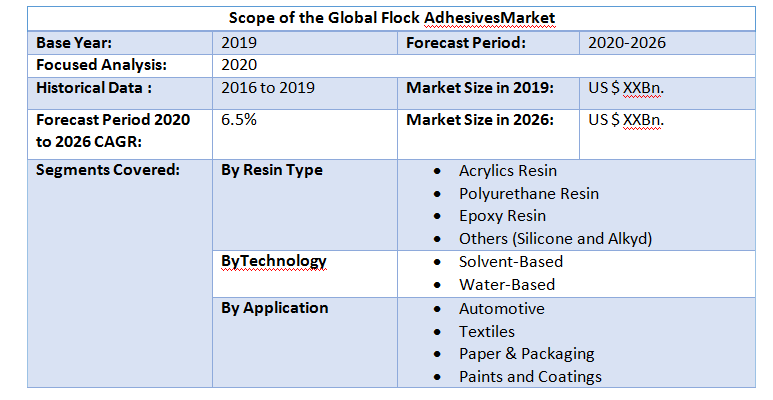Click the 'Water-Based' bullet item
773x400 pixels.
pos(506,285)
